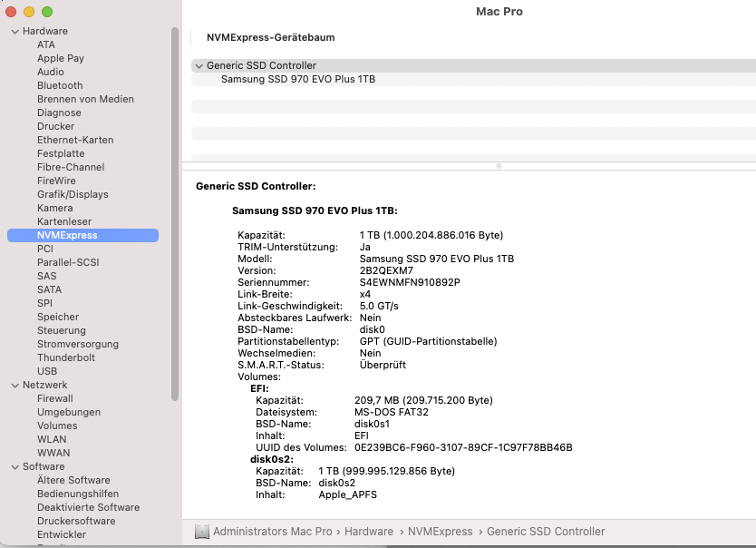Select SAS in the sidebar
The height and width of the screenshot is (548, 756).
47,276
